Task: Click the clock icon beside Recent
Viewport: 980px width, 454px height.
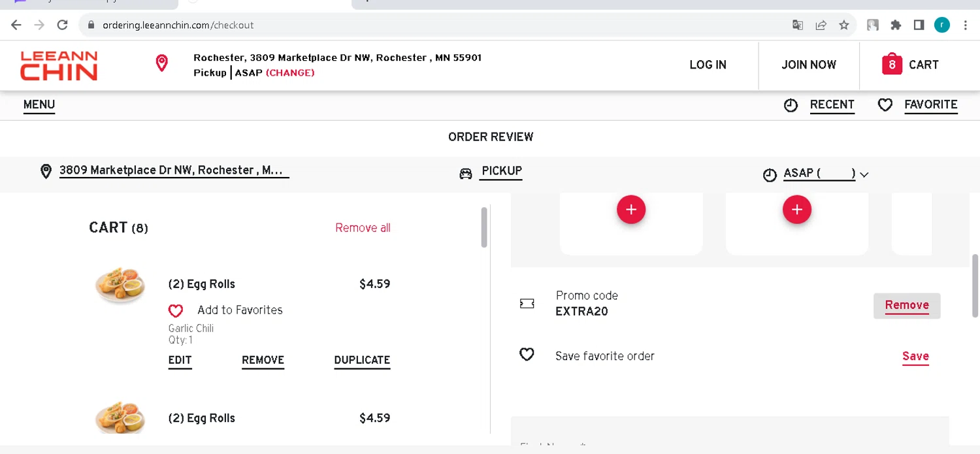Action: tap(791, 105)
